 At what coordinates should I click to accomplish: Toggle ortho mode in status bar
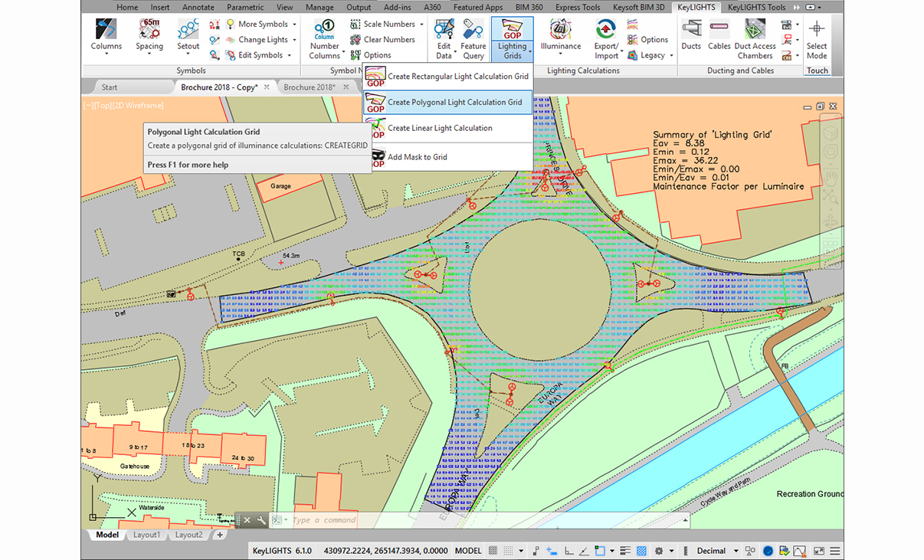pos(568,551)
